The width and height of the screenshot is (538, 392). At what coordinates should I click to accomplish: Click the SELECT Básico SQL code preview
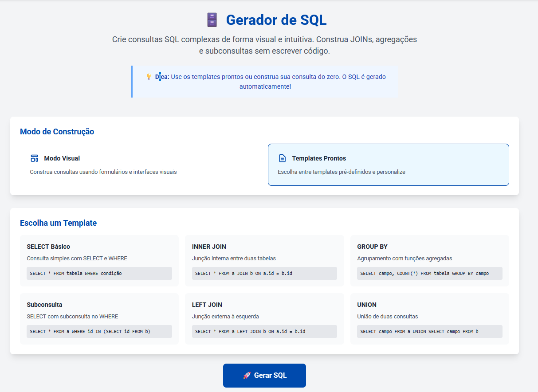click(99, 273)
